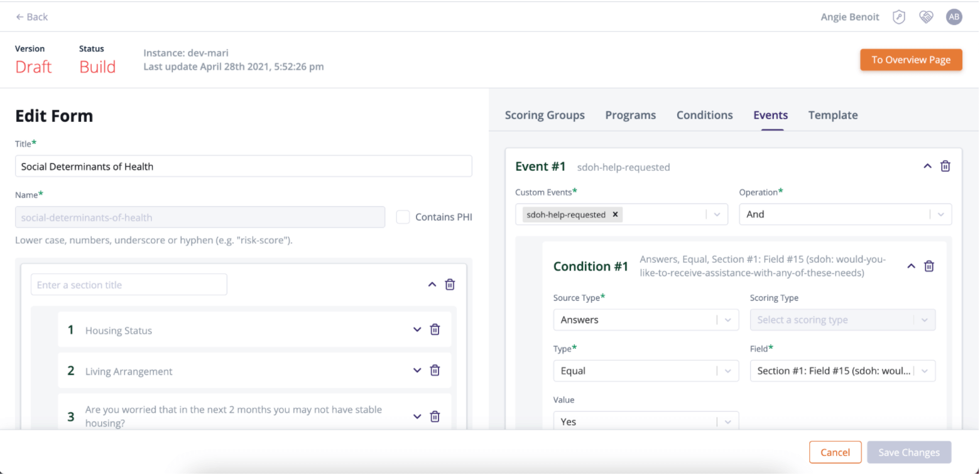The width and height of the screenshot is (980, 475).
Task: Click the Cancel button
Action: pos(836,452)
